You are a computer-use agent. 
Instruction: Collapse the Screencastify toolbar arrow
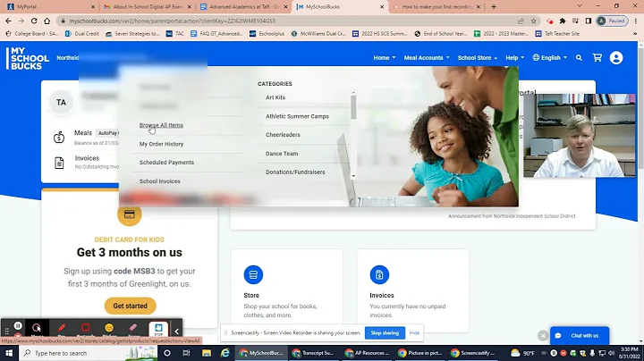pyautogui.click(x=176, y=332)
